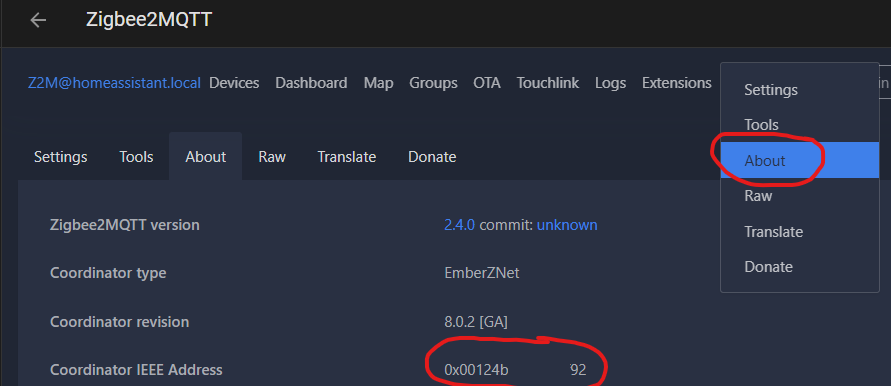Choose Translate in the dropdown menu

click(x=800, y=232)
